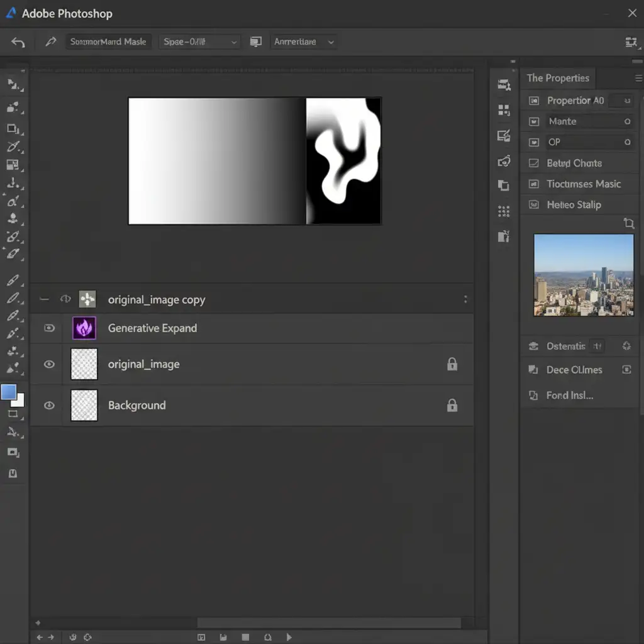Click the play icon in bottom bar
This screenshot has height=644, width=644.
tap(289, 637)
